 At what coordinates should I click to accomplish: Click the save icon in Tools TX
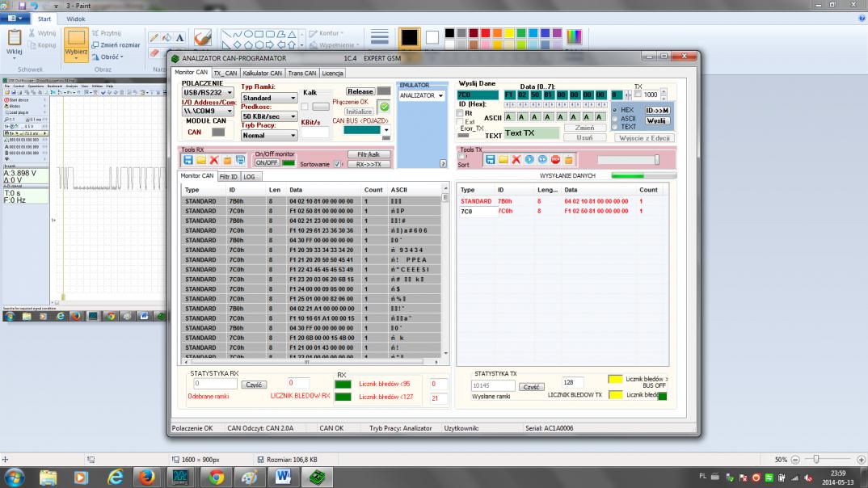pos(490,160)
